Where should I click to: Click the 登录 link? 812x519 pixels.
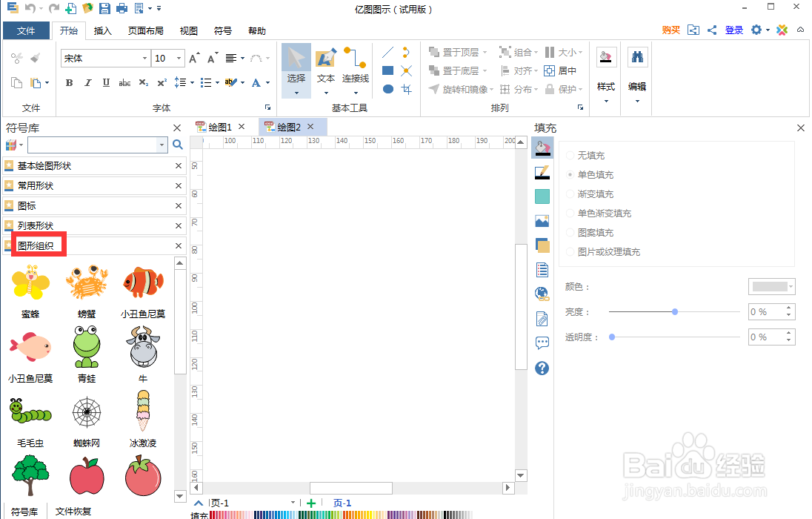pyautogui.click(x=733, y=30)
